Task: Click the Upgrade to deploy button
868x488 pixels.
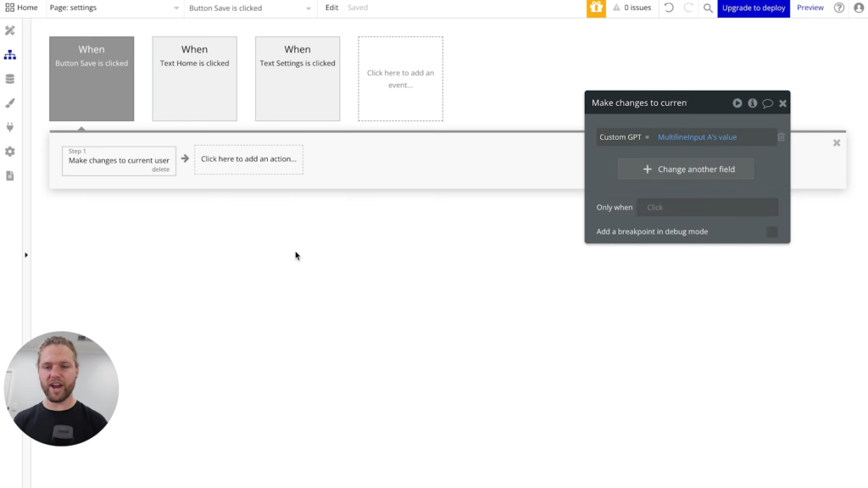Action: 753,8
